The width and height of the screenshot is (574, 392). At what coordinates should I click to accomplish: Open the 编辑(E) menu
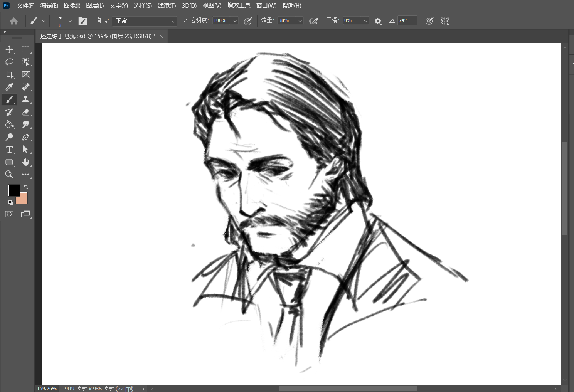[49, 6]
